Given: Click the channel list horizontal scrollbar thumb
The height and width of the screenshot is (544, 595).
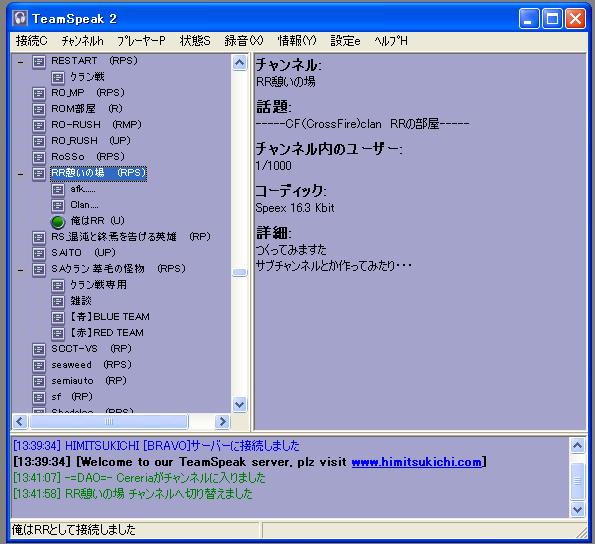Looking at the screenshot, I should [x=109, y=421].
